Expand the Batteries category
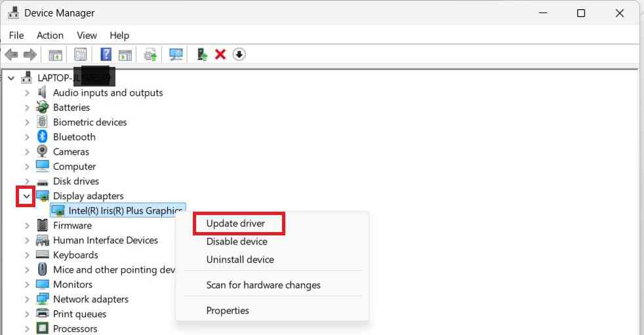This screenshot has width=644, height=335. (x=27, y=108)
